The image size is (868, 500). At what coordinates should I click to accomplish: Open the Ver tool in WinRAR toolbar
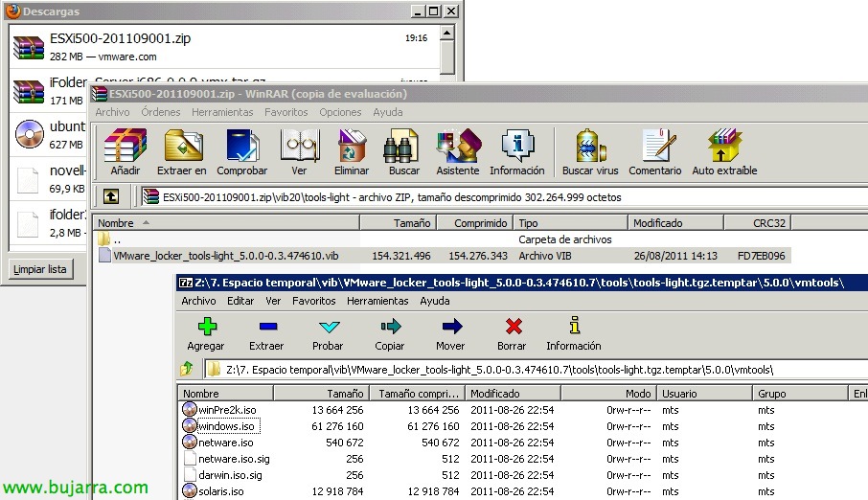(300, 147)
